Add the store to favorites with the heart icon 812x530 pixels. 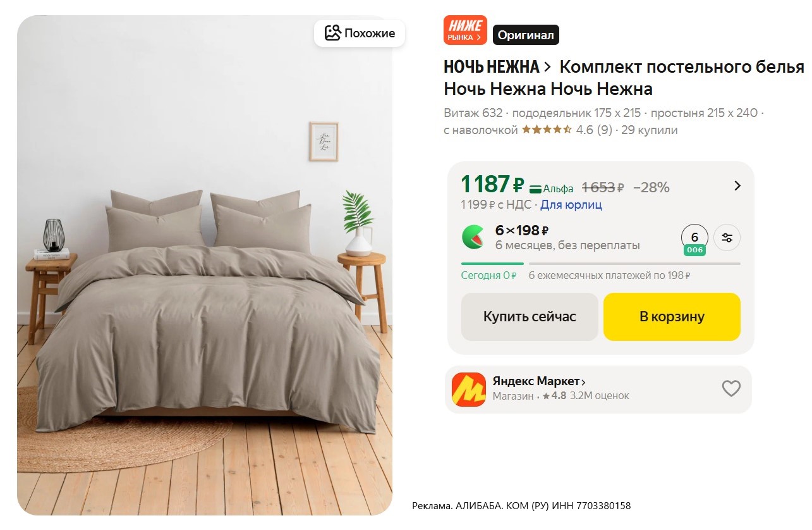pyautogui.click(x=731, y=388)
